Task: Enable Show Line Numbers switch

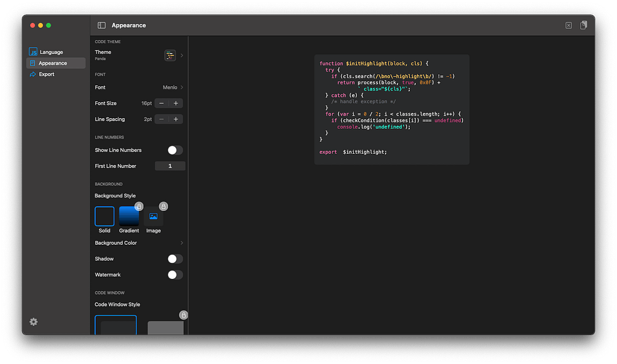Action: click(175, 150)
